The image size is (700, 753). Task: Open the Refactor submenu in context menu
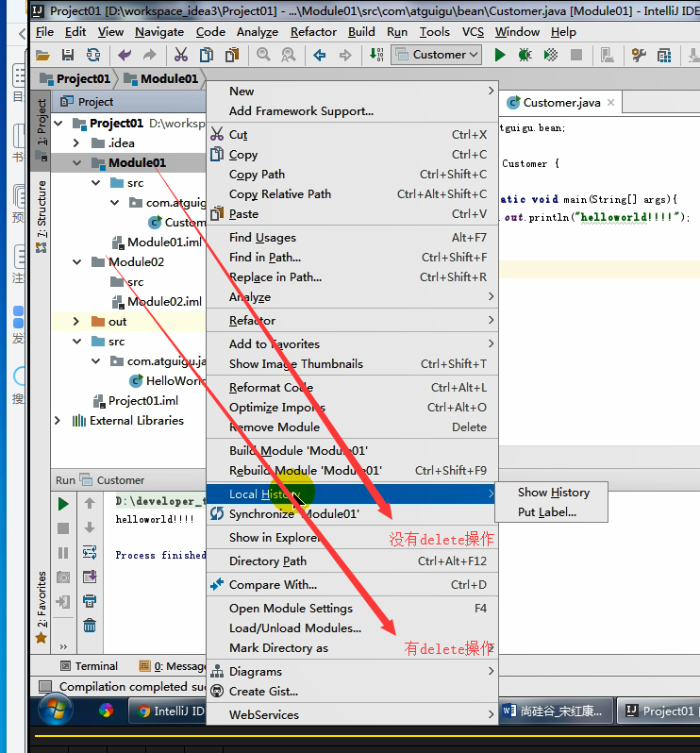pyautogui.click(x=352, y=320)
